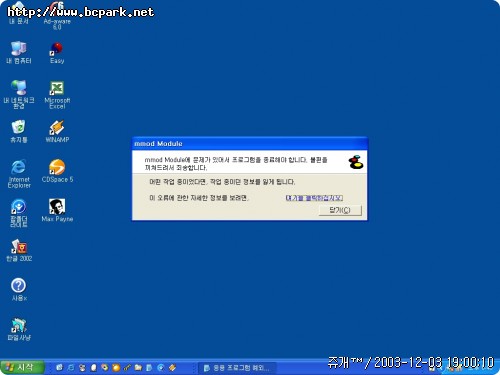500x375 pixels.
Task: Click the 닫기(C) close button in dialog
Action: 340,210
